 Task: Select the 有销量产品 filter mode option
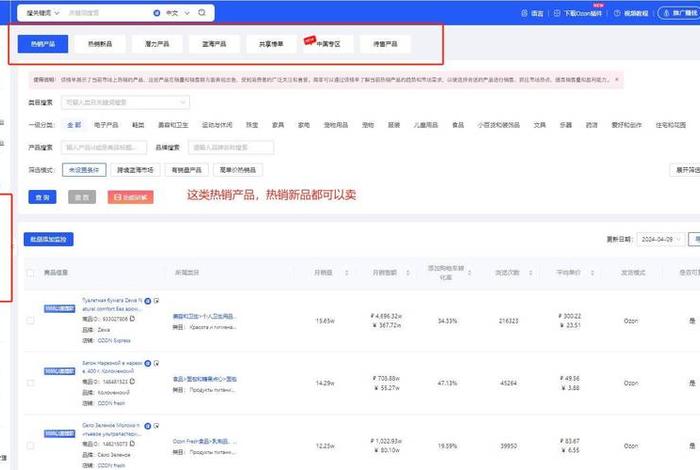[187, 170]
